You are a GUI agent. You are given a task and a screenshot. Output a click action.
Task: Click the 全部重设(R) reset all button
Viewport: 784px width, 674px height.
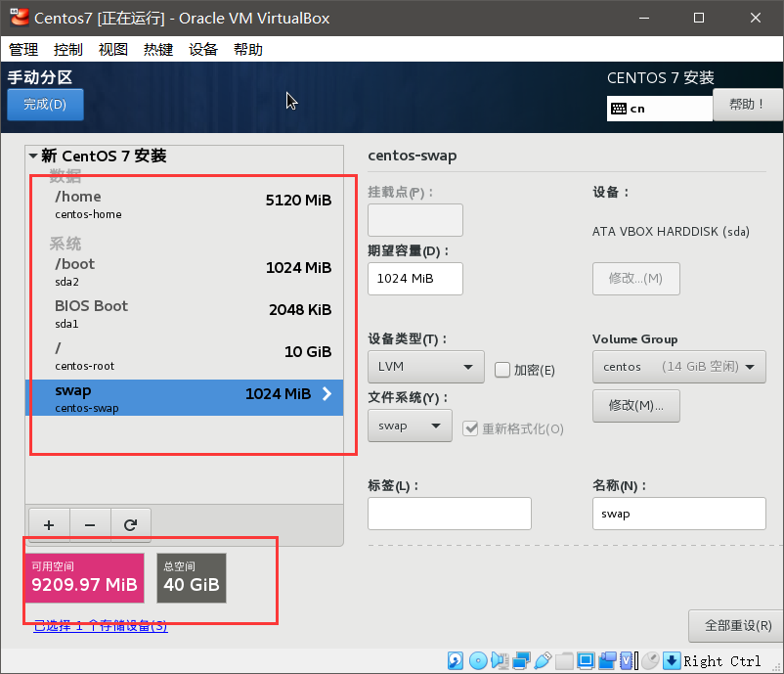click(737, 625)
